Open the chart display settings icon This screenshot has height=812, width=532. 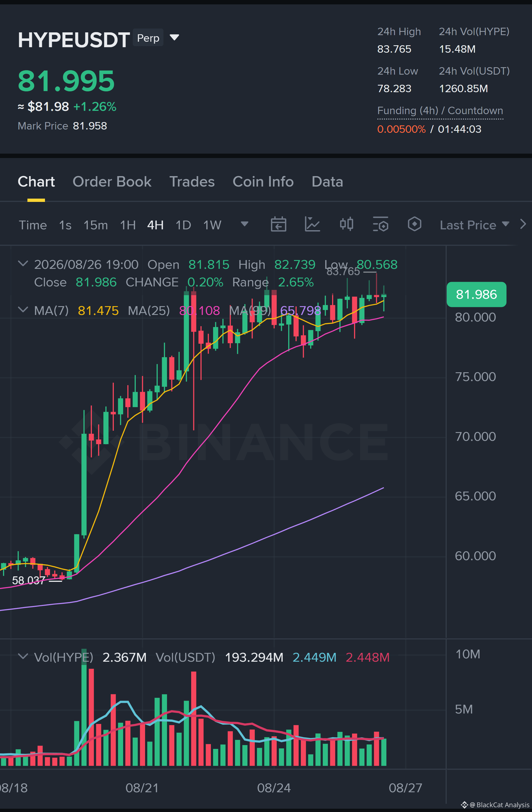pos(381,224)
